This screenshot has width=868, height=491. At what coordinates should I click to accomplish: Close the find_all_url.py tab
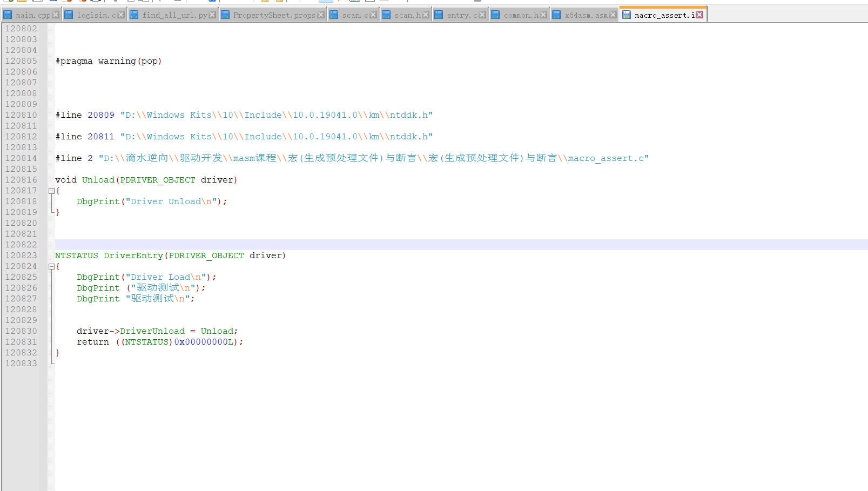(x=212, y=15)
